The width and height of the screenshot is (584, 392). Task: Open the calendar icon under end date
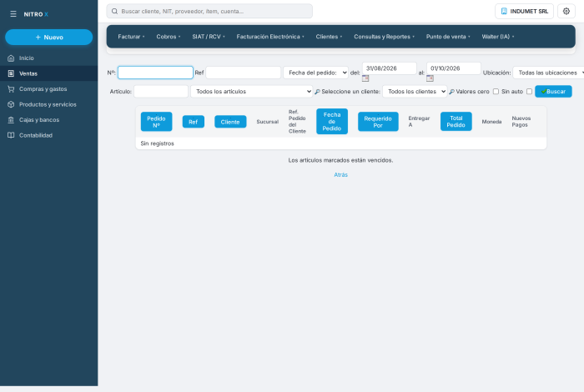coord(430,78)
